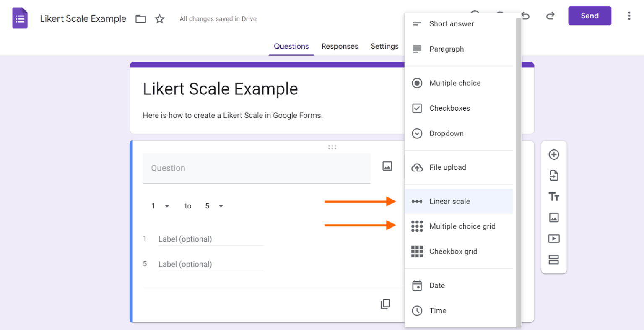Open the three-dot more options menu
644x330 pixels.
629,16
